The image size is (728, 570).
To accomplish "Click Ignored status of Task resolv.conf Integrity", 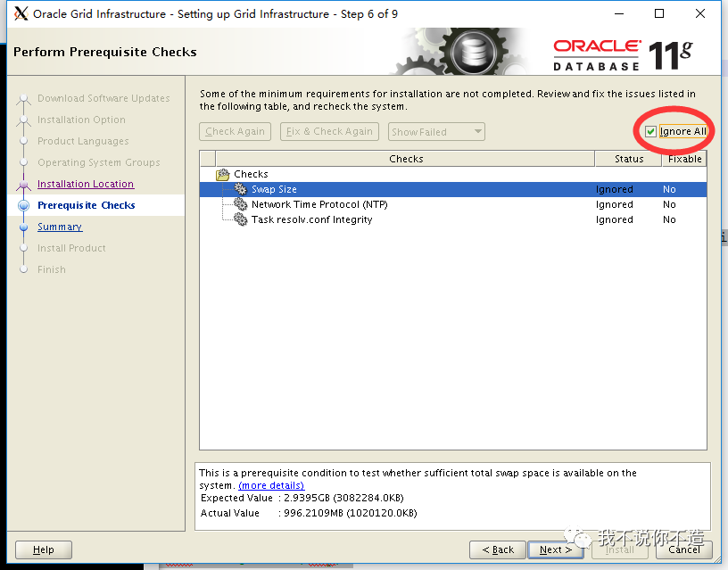I will (x=614, y=219).
